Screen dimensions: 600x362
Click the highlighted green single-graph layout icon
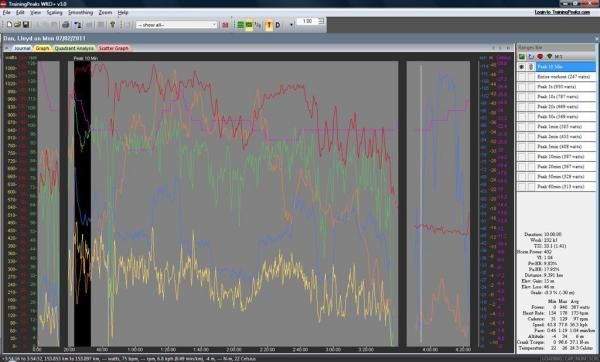tap(249, 25)
